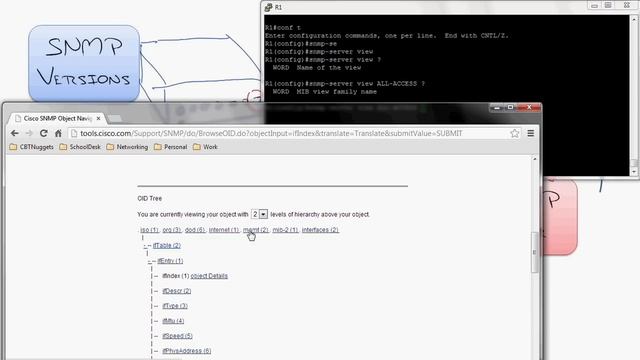The height and width of the screenshot is (360, 640).
Task: Close the Cisco SNMP Object Navigator tab
Action: tap(98, 118)
